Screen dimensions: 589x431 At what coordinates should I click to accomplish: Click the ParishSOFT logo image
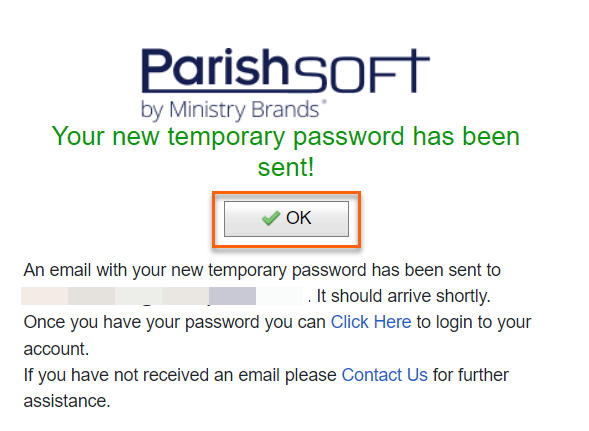coord(285,83)
